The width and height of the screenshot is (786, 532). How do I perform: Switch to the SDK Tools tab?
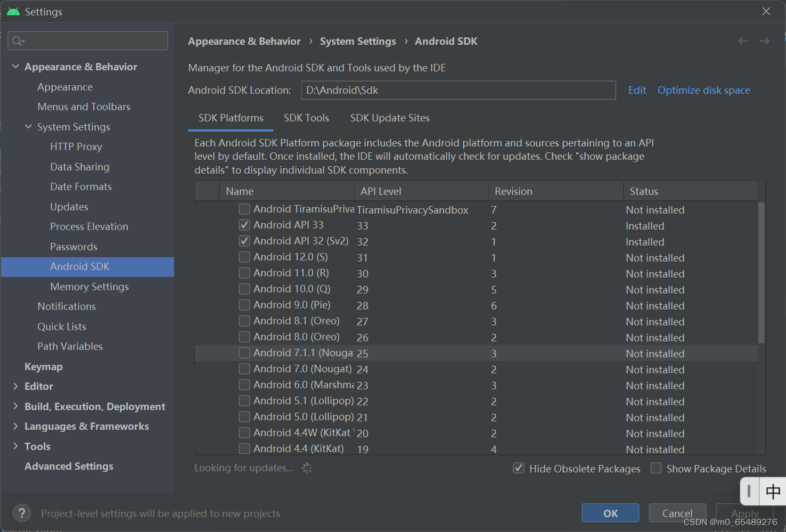pos(306,118)
